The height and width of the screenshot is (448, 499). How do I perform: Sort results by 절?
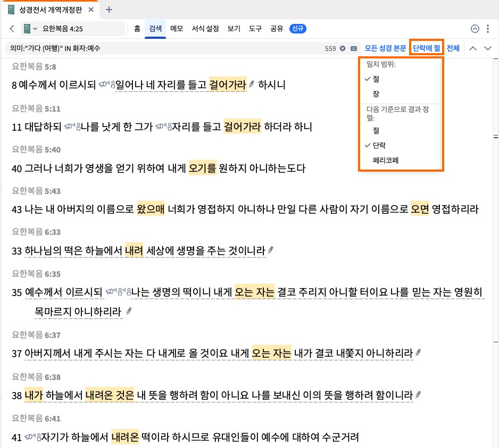376,130
